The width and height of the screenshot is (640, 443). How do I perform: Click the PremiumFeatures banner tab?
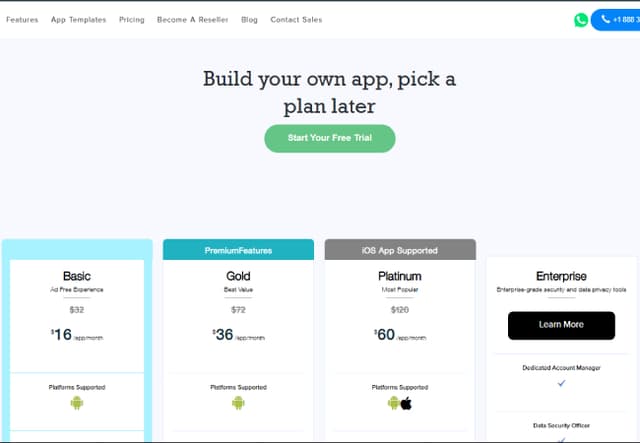238,250
